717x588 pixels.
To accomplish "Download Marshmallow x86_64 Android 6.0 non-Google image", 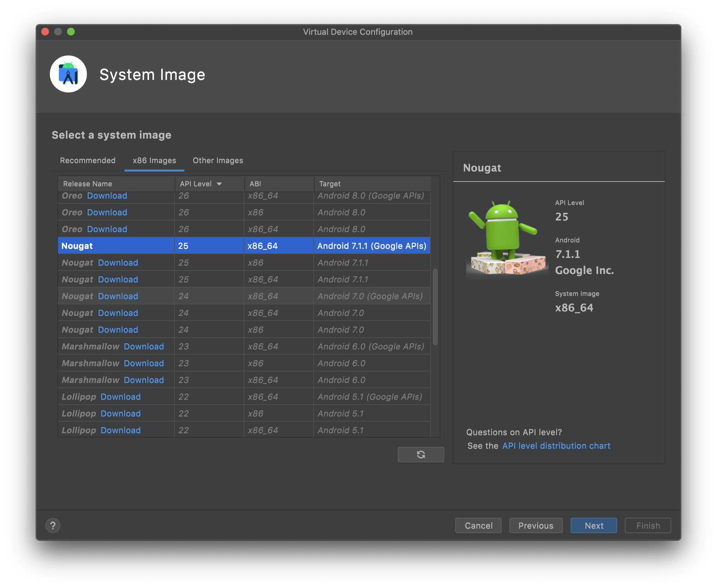I will [143, 380].
